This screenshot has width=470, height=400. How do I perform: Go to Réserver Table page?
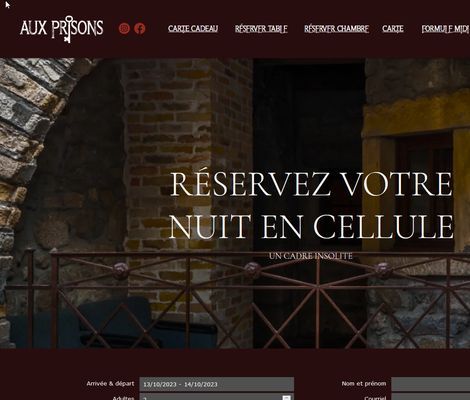click(x=261, y=29)
